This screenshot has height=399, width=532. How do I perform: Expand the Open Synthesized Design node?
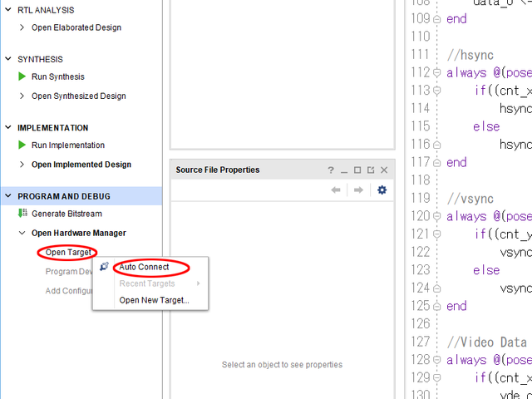[22, 96]
